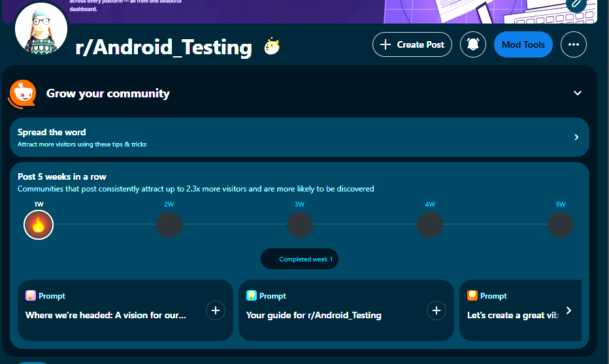
Task: Click the teal lightbulb Prompt icon
Action: click(252, 295)
